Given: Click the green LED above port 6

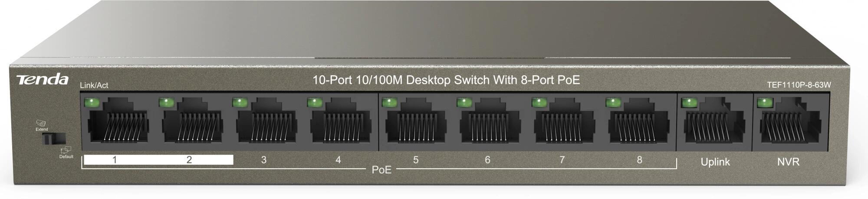Looking at the screenshot, I should [x=463, y=103].
